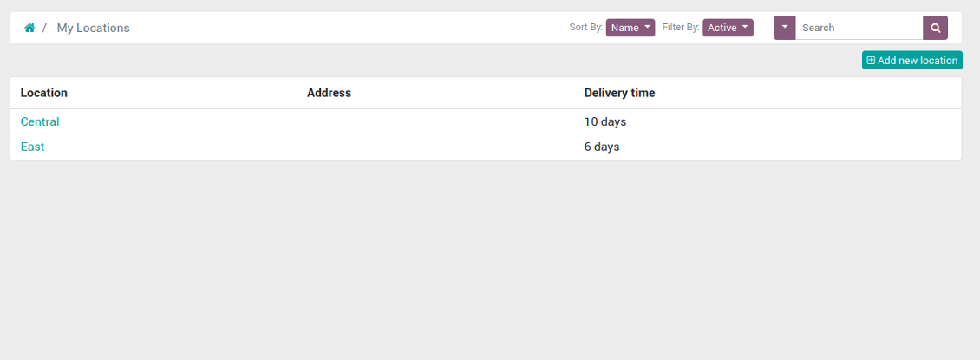Viewport: 980px width, 360px height.
Task: Click the Location column header
Action: coord(44,93)
